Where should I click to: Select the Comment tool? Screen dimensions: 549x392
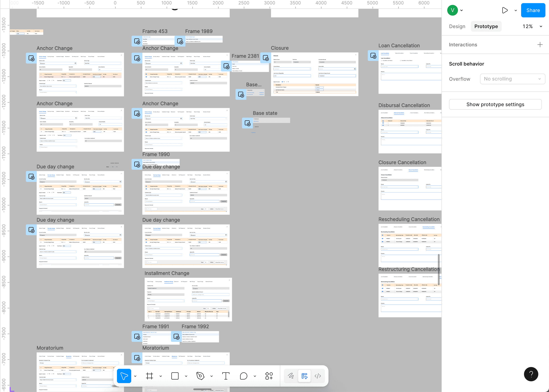[x=243, y=376]
